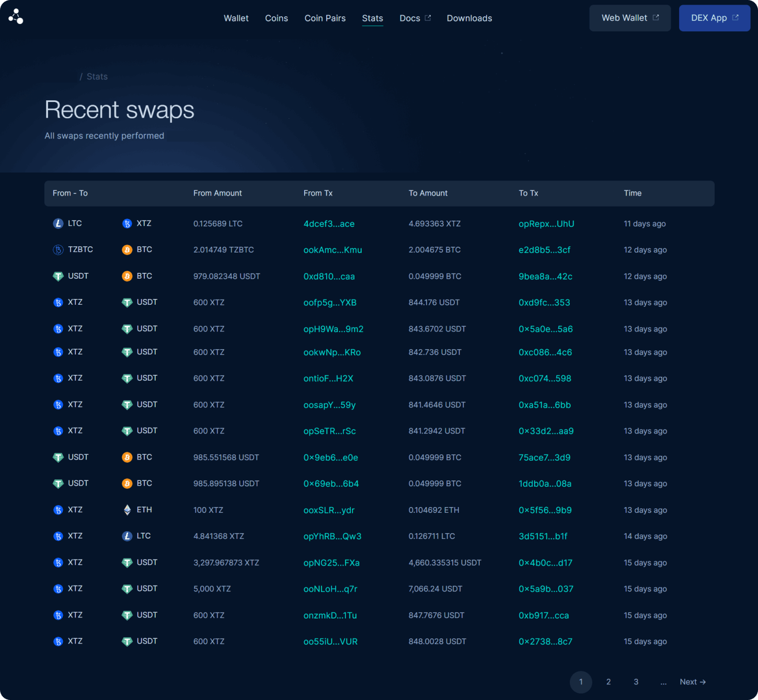Click the LTC coin icon in the 0.125689 LTC row
Viewport: 758px width, 700px height.
(x=59, y=224)
